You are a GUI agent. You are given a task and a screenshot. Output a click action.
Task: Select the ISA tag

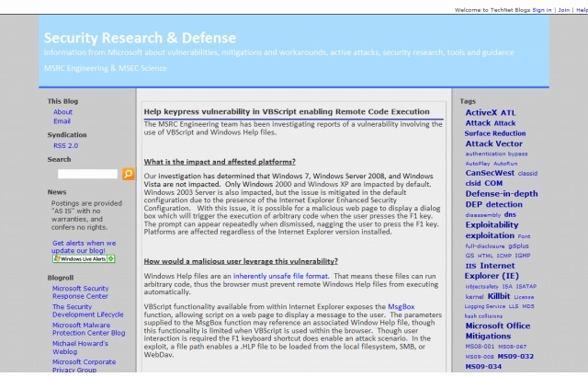[x=507, y=286]
